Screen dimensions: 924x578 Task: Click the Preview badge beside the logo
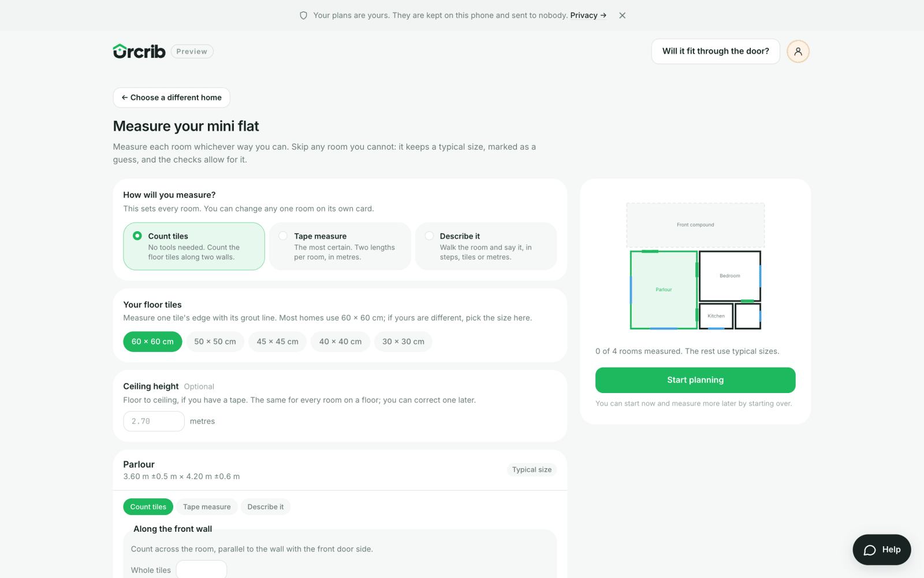[192, 51]
